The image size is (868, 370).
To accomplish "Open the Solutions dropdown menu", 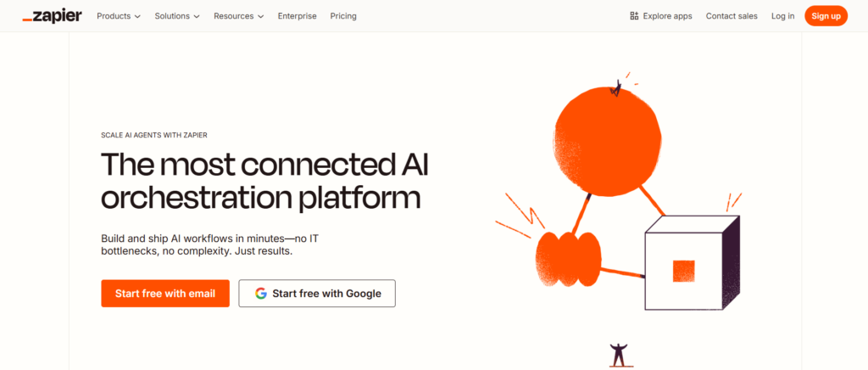I will click(177, 16).
